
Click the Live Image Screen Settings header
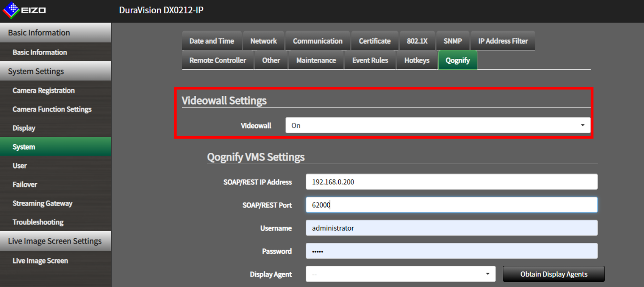(x=56, y=241)
